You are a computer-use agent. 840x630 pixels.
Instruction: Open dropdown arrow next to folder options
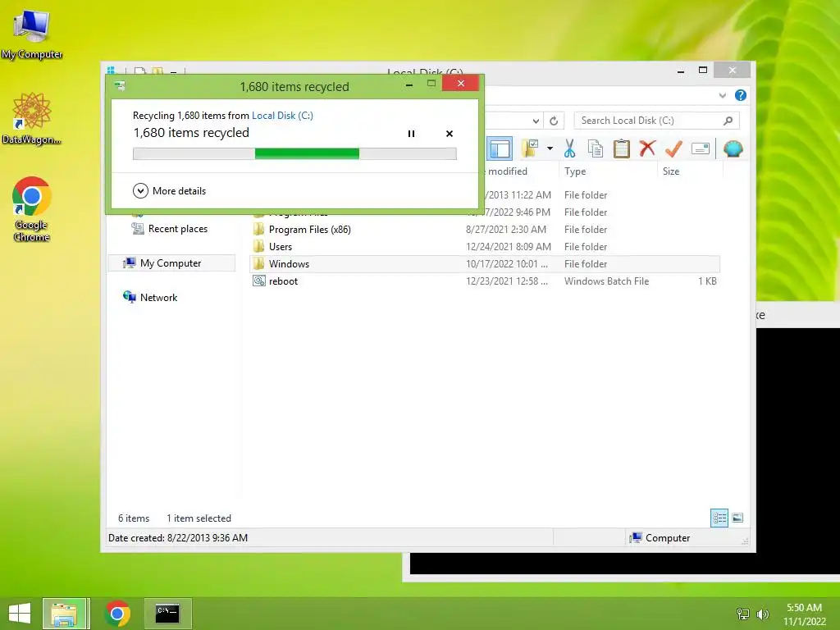click(x=550, y=148)
